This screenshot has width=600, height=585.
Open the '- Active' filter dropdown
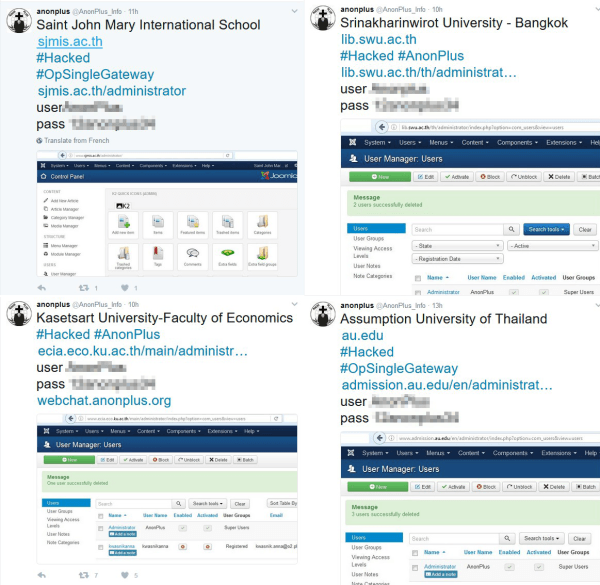coord(552,245)
